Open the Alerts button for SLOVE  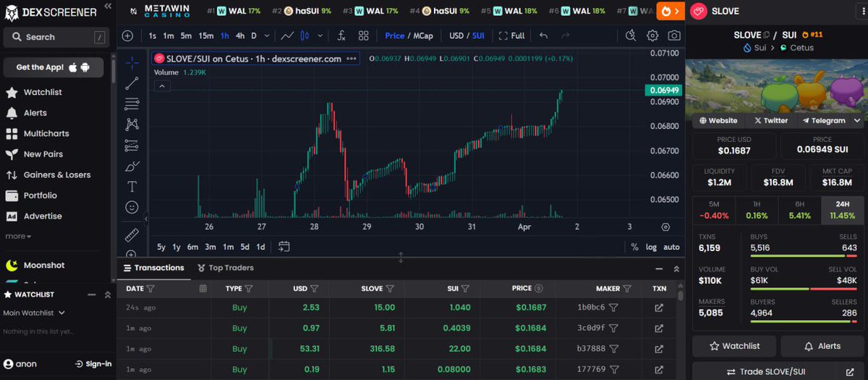click(822, 346)
